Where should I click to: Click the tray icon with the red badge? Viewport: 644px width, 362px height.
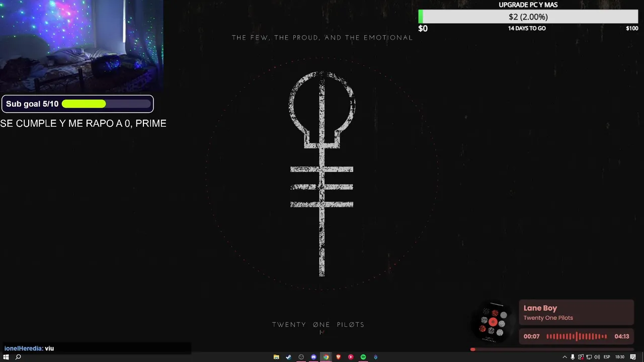(x=581, y=357)
